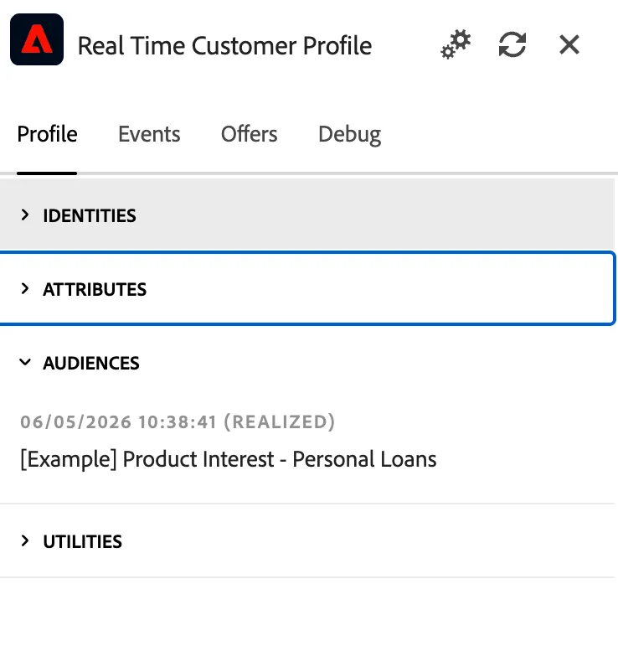Click the Adobe logo icon
Image resolution: width=618 pixels, height=672 pixels.
coord(37,39)
